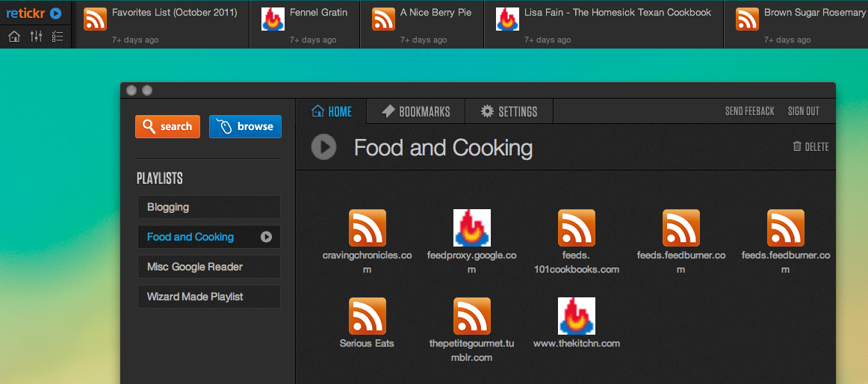Image resolution: width=868 pixels, height=384 pixels.
Task: Click play arrow on Food and Cooking sidebar row
Action: tap(266, 237)
